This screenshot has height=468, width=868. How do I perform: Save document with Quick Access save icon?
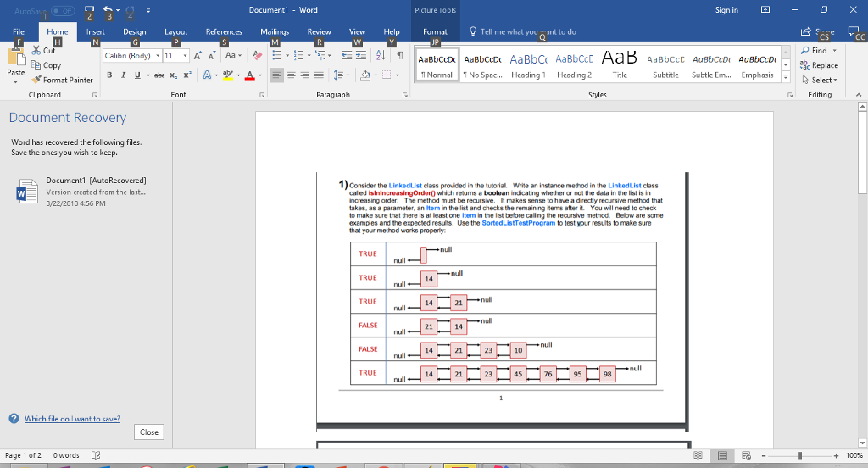(x=90, y=9)
